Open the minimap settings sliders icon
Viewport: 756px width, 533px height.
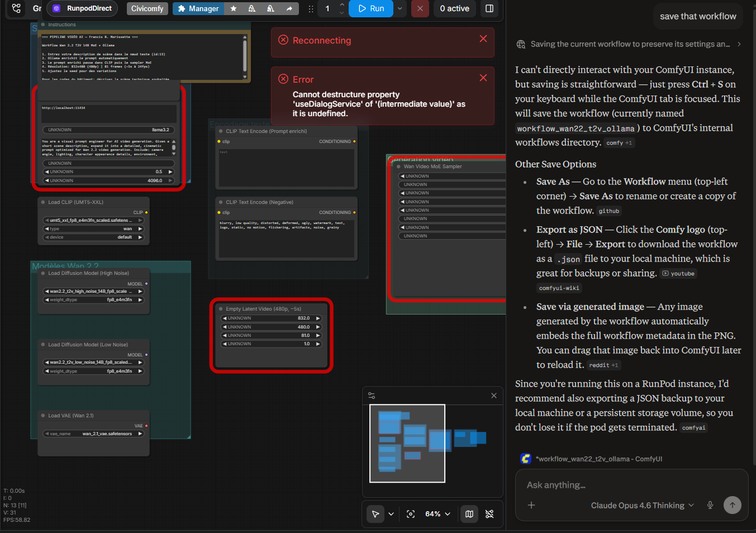pos(372,396)
